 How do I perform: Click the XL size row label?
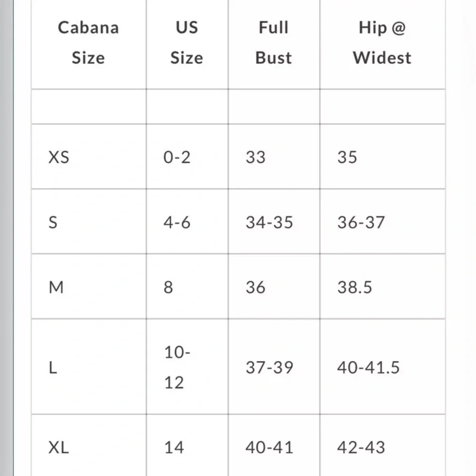click(59, 447)
